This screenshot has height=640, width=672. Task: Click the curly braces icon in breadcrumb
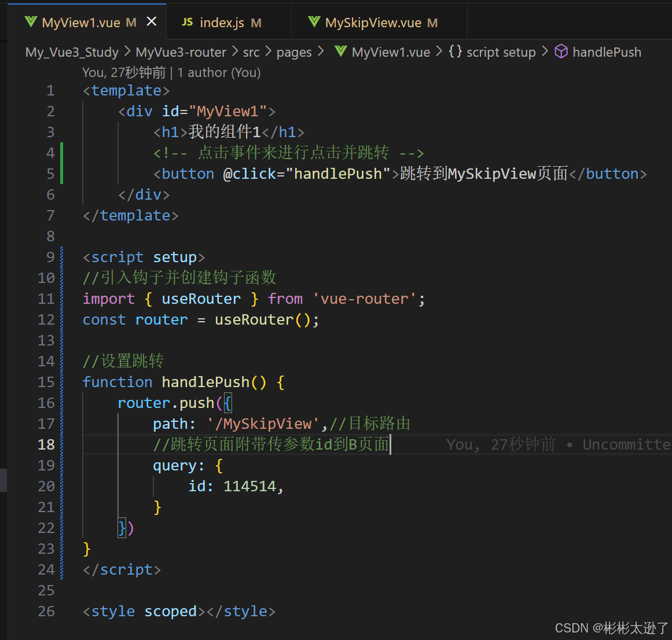455,52
